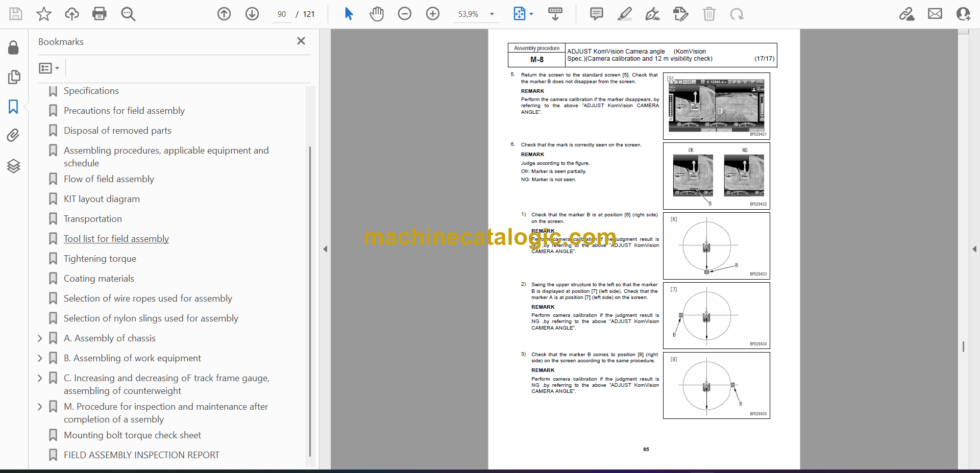Click the scrolling mode keyboard icon
This screenshot has height=473, width=980.
[555, 14]
